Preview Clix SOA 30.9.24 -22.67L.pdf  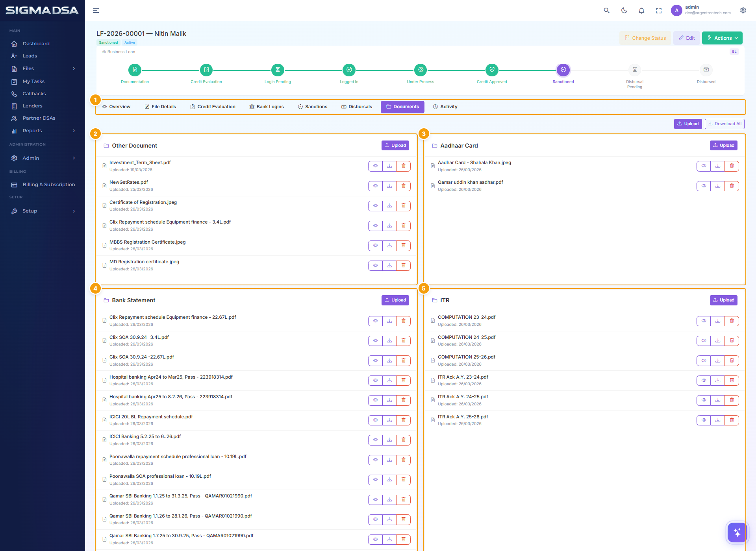[x=375, y=361]
